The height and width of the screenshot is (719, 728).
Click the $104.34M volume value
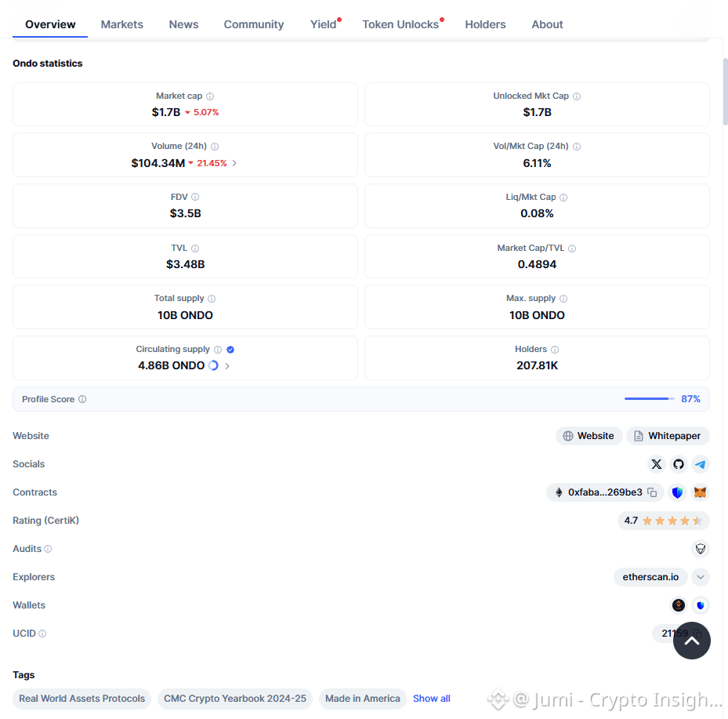pos(158,163)
